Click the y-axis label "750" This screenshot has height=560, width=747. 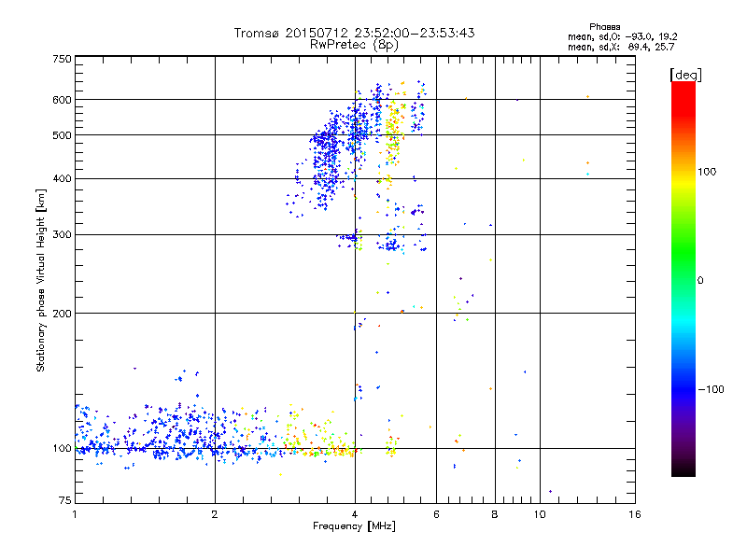[x=62, y=59]
